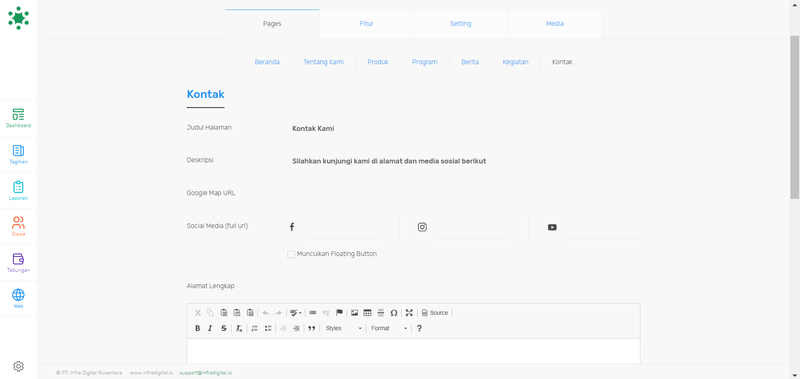This screenshot has width=800, height=379.
Task: Go to Laporan in sidebar
Action: click(x=18, y=190)
